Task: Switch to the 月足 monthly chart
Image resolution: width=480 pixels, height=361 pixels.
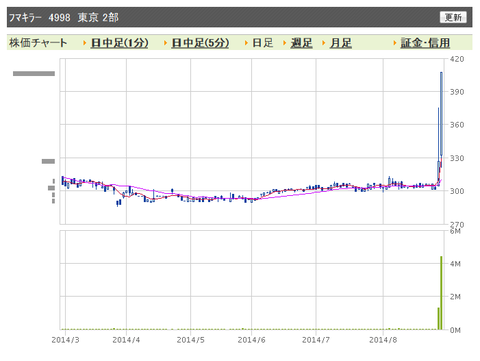Action: pos(341,43)
